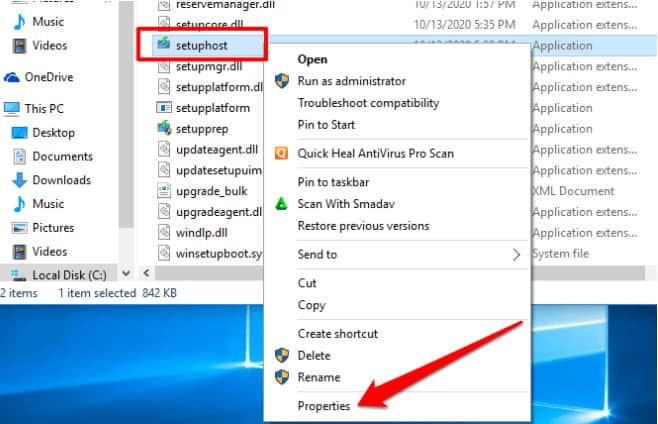Click System file type for winsetupboot
Screen dimensions: 658x424
pos(560,254)
